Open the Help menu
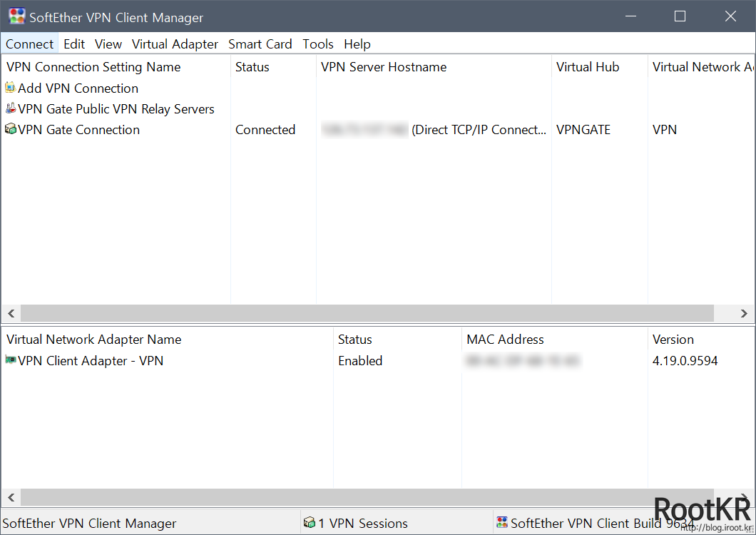This screenshot has width=756, height=535. (357, 44)
